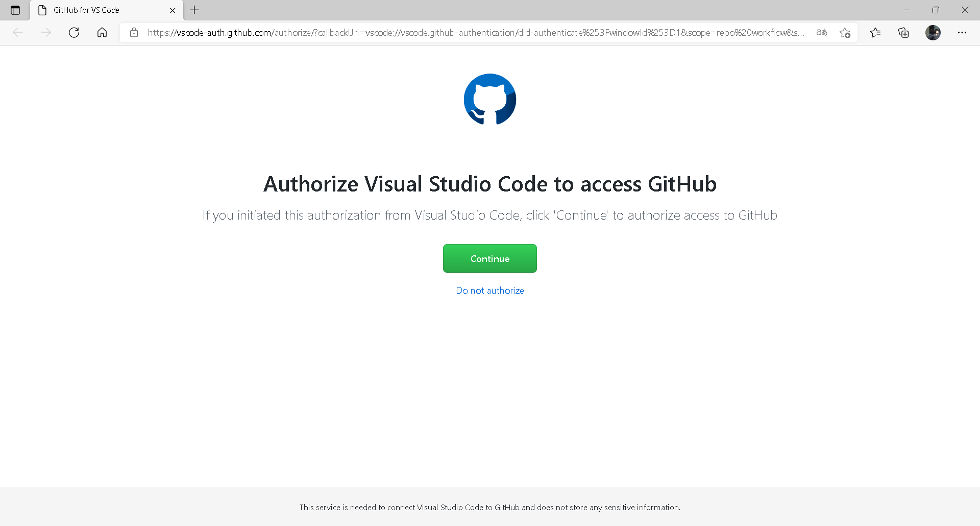Open a new browser tab

click(x=194, y=10)
